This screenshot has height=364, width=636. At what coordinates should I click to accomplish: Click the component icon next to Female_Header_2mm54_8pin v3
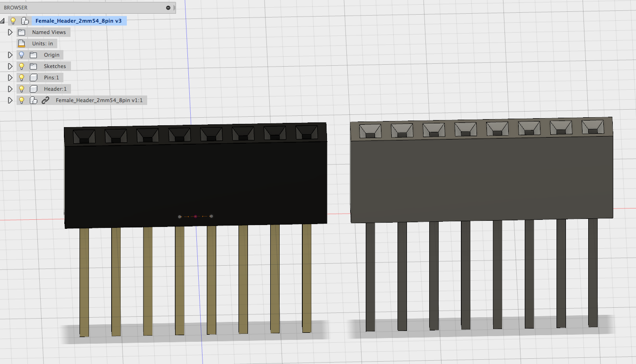coord(25,20)
